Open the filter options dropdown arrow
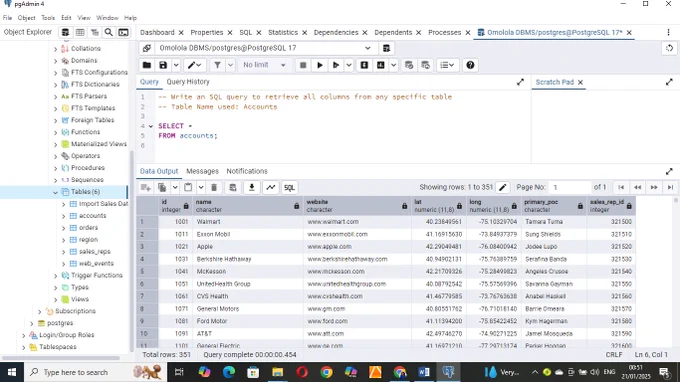 pyautogui.click(x=230, y=65)
